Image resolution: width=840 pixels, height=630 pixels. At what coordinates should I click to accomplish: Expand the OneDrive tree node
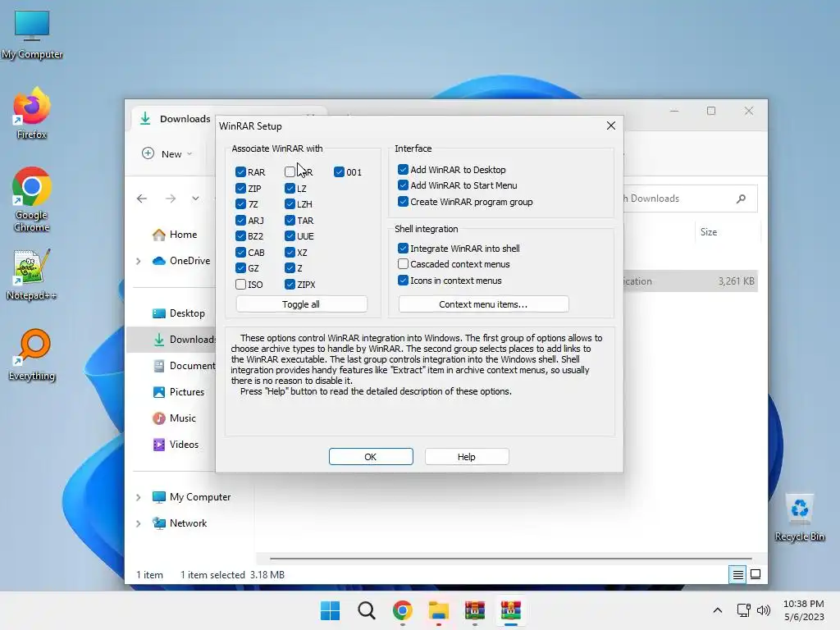point(138,261)
